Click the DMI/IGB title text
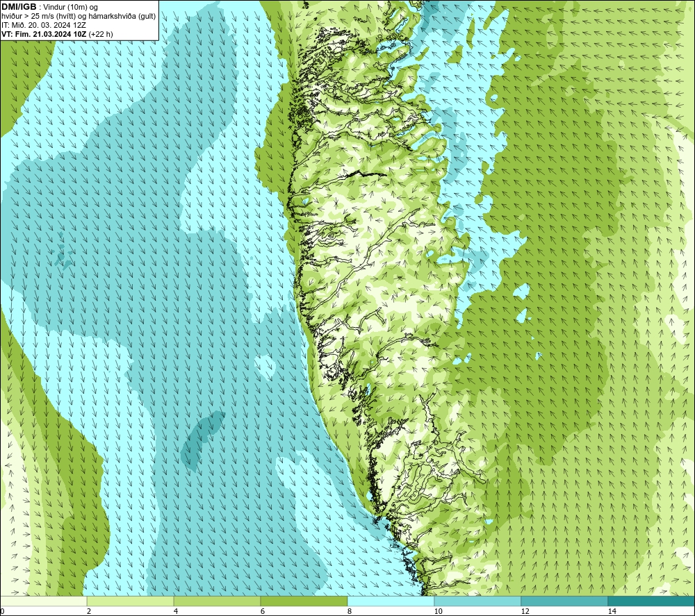The height and width of the screenshot is (616, 695). pos(19,7)
